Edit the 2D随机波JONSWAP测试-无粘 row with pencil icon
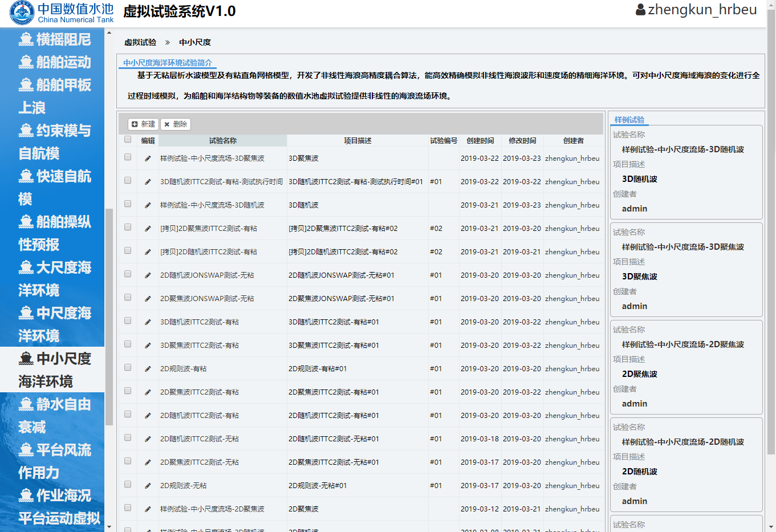The image size is (776, 532). tap(148, 275)
